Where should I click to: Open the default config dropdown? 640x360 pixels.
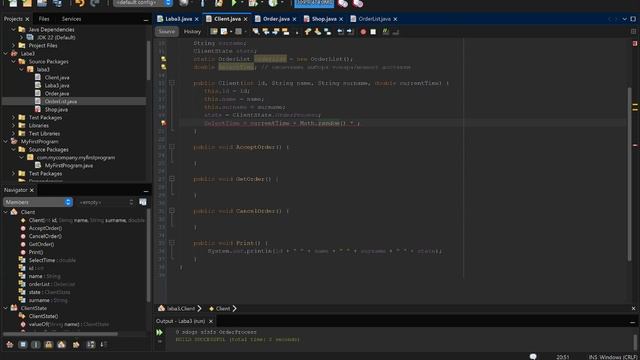click(x=143, y=3)
